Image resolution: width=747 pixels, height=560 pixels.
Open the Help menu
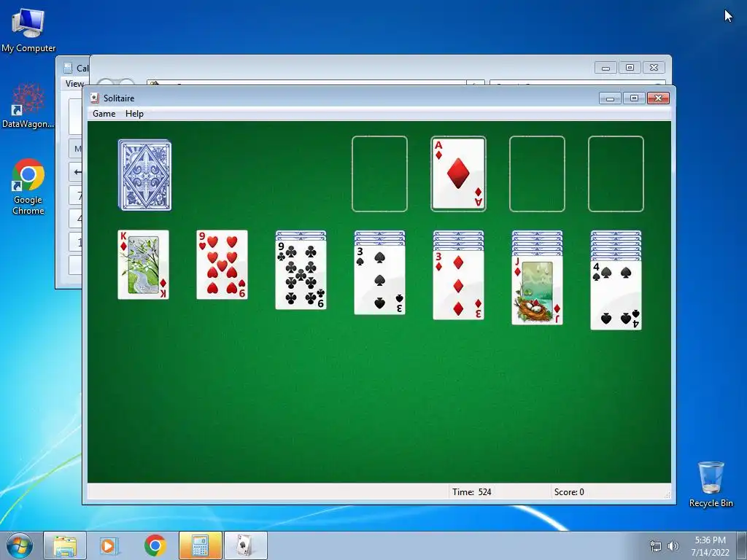point(134,114)
